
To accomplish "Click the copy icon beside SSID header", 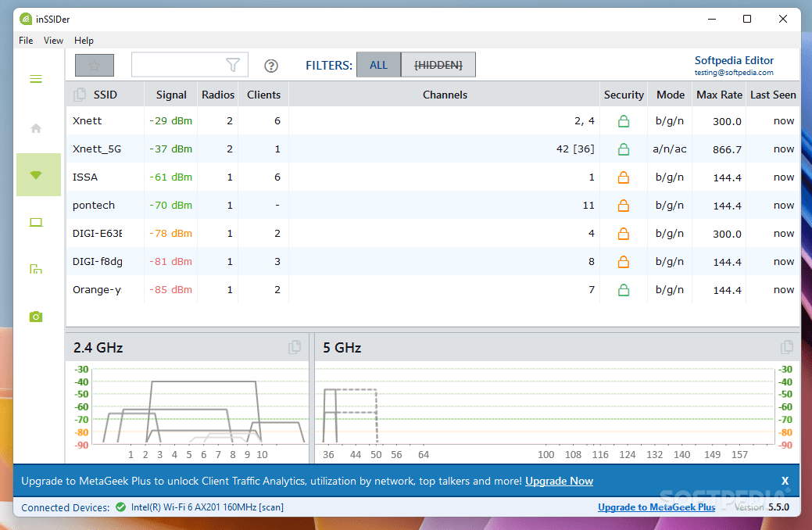I will click(80, 95).
